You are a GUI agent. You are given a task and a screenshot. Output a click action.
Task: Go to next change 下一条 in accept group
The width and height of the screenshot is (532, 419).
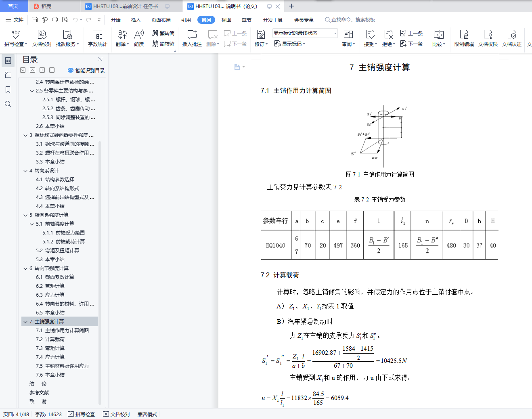(411, 44)
